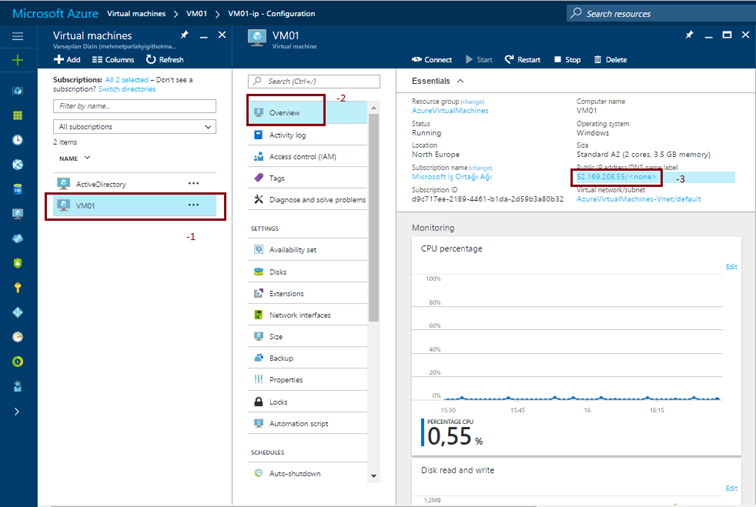Click the public IP address 52.169.208.55 link
The height and width of the screenshot is (507, 756).
point(616,177)
